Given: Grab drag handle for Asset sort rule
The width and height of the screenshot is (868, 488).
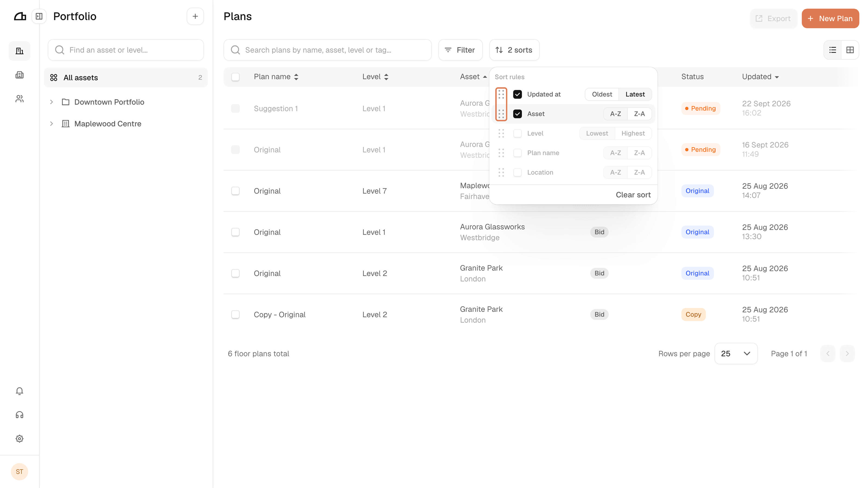Looking at the screenshot, I should (501, 114).
